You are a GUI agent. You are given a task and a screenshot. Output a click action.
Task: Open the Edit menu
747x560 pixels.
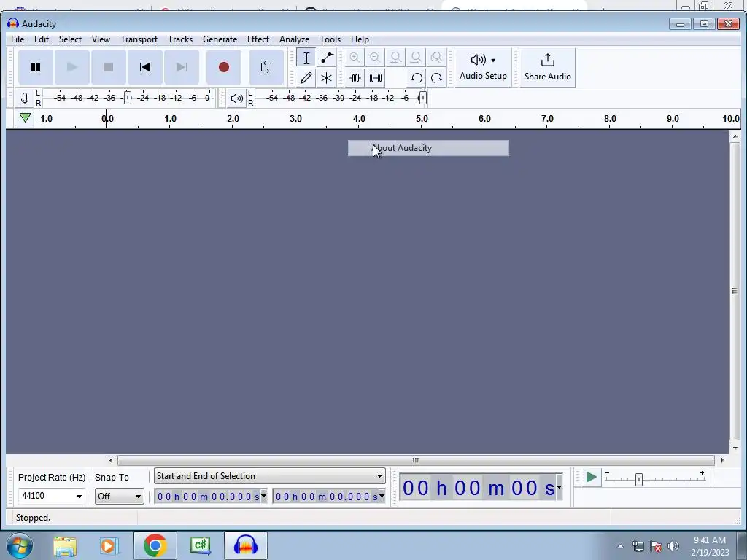tap(42, 39)
